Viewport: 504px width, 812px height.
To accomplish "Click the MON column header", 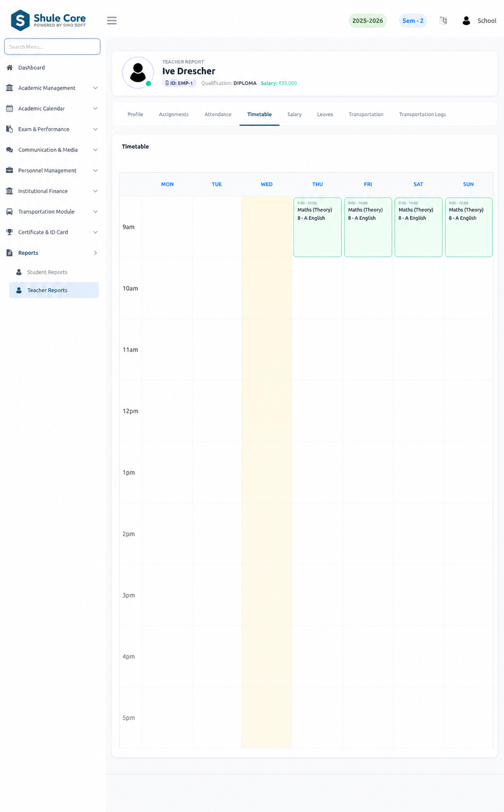I will 167,184.
